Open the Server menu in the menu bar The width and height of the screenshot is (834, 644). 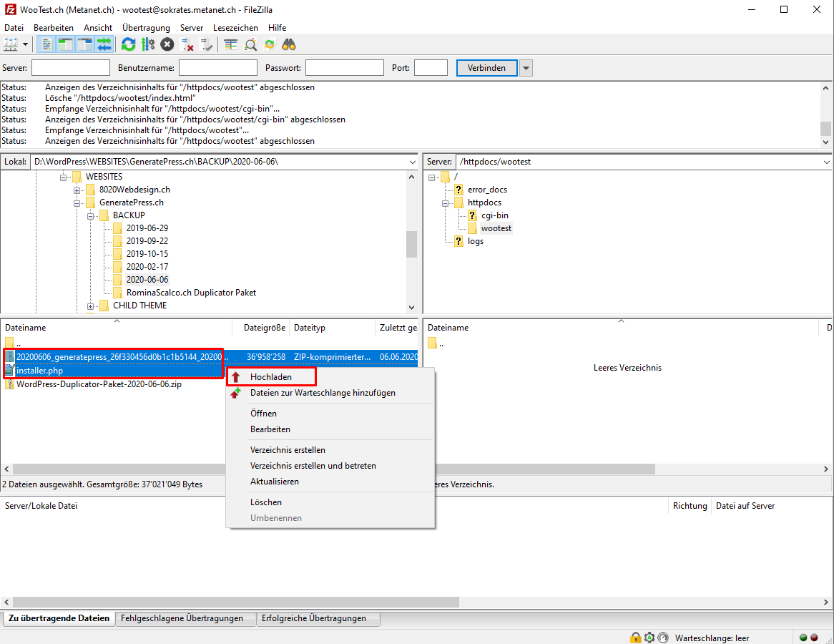(x=192, y=28)
